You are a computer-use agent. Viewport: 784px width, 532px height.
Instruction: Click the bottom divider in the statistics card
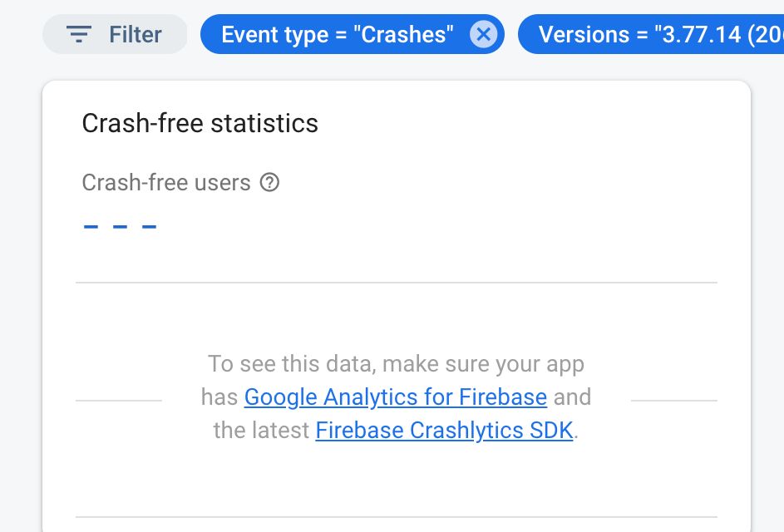click(396, 517)
